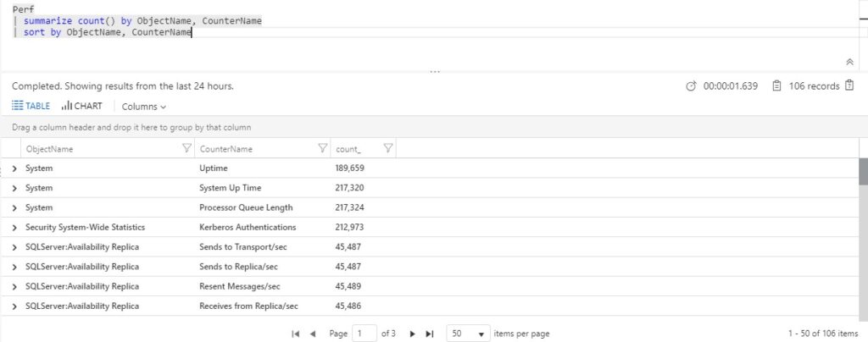This screenshot has height=342, width=868.
Task: Open items per page dropdown
Action: 468,334
